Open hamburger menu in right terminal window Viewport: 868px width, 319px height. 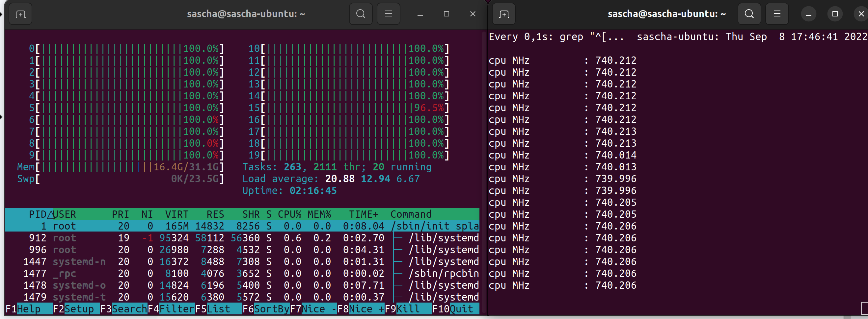(x=777, y=14)
